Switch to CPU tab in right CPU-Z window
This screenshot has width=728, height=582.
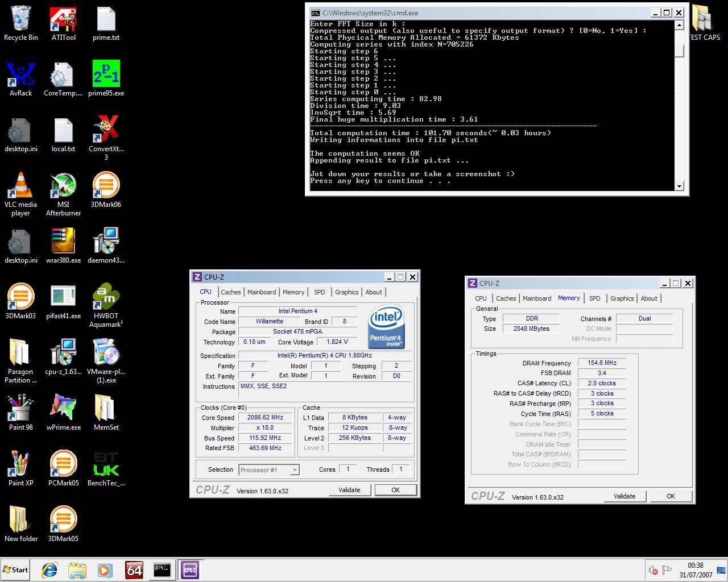(481, 298)
